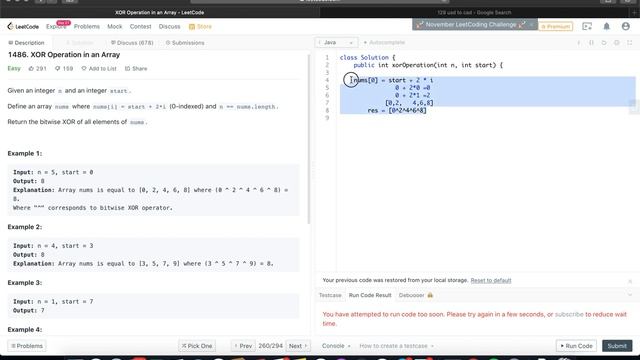The image size is (640, 360).
Task: Reset code with the revert icon
Action: 604,42
